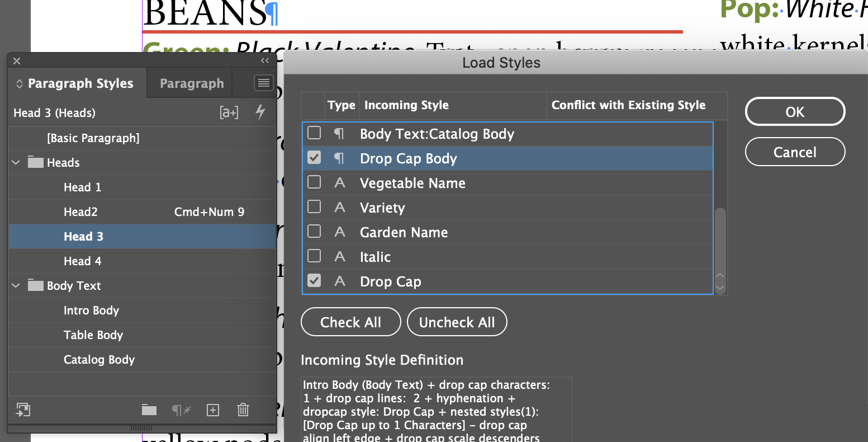The height and width of the screenshot is (442, 868).
Task: Check the Body Text:Catalog Body checkbox
Action: click(315, 133)
